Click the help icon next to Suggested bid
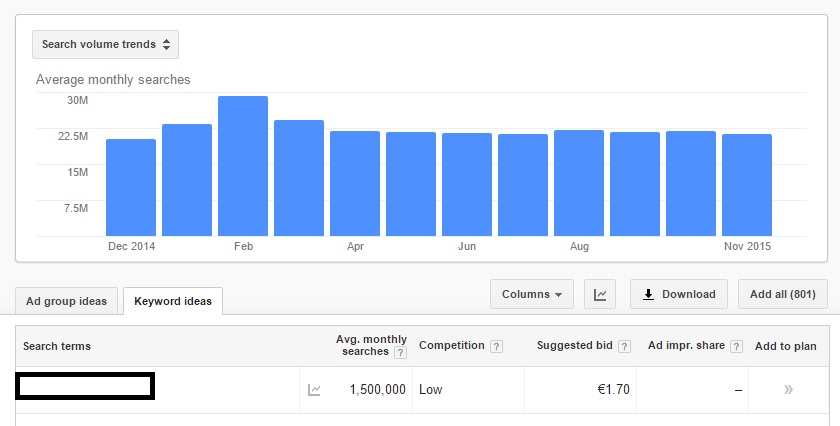 [x=625, y=347]
